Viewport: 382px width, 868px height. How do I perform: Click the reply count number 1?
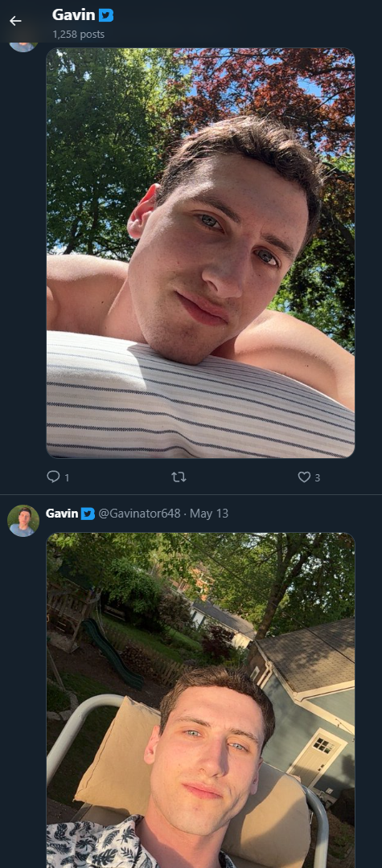click(x=67, y=477)
